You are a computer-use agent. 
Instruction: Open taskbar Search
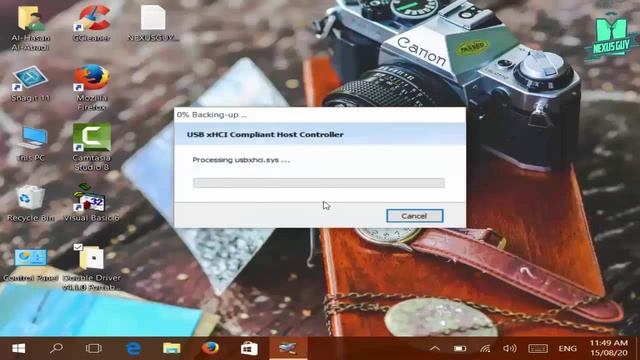pyautogui.click(x=56, y=348)
